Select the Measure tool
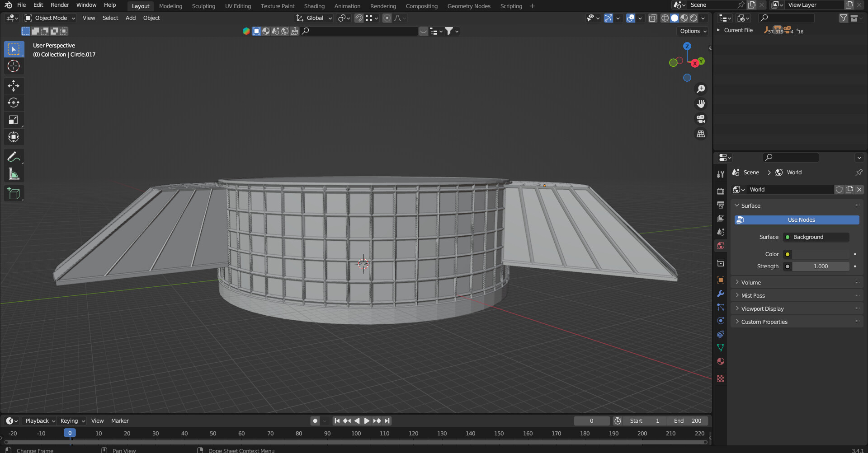This screenshot has height=453, width=868. click(x=14, y=174)
